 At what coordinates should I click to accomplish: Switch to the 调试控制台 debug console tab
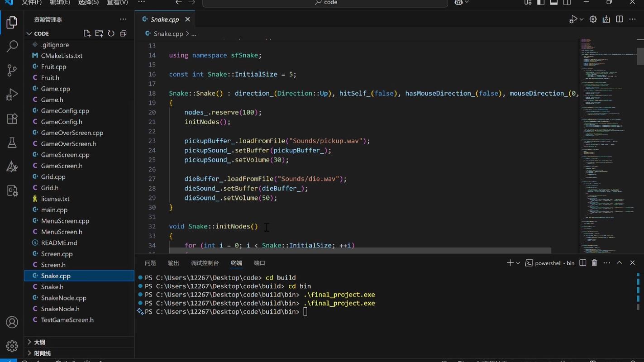205,263
